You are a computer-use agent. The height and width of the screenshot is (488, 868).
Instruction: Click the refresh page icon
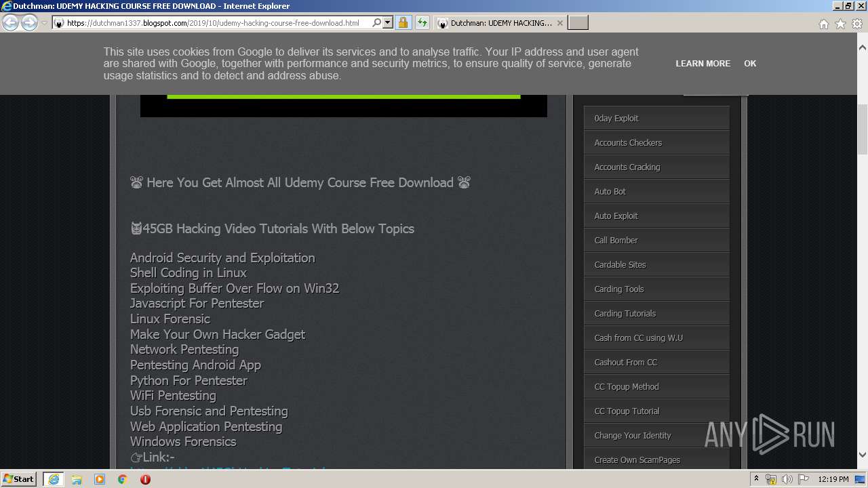(422, 23)
